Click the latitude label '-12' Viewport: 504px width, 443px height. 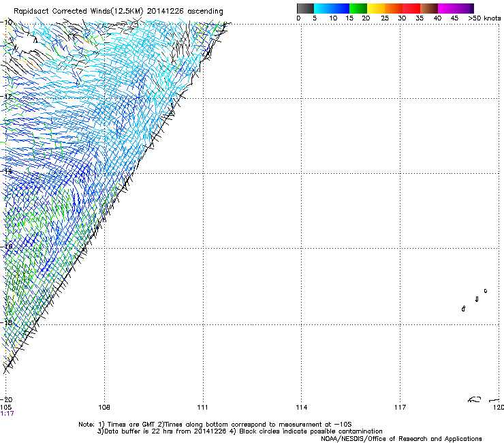[6, 97]
